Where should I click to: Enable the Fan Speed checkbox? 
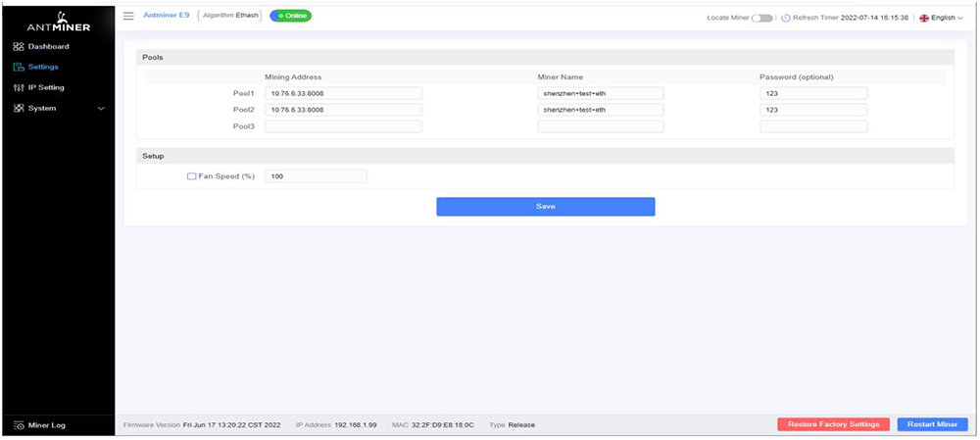192,176
